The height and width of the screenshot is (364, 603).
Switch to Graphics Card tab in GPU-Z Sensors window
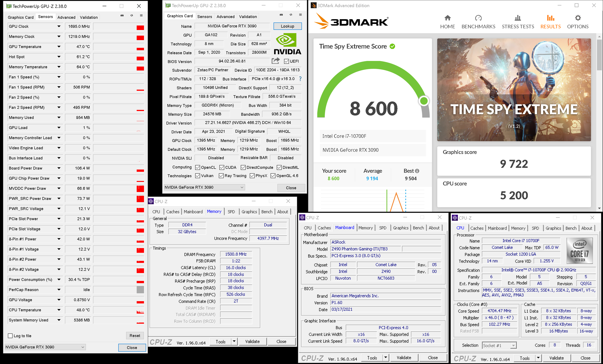[x=21, y=17]
